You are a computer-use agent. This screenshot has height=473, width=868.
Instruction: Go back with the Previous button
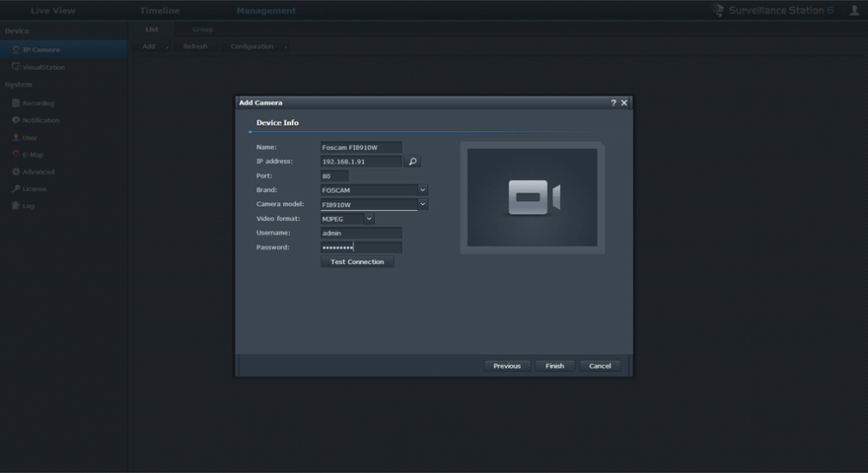[x=507, y=366]
